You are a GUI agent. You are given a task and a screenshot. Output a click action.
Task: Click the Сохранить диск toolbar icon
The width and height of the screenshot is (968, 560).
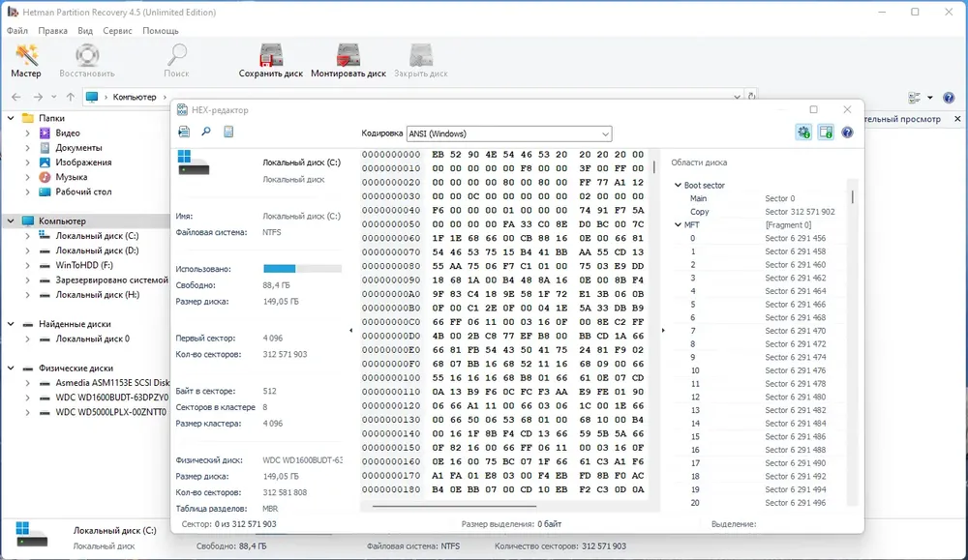pyautogui.click(x=270, y=60)
